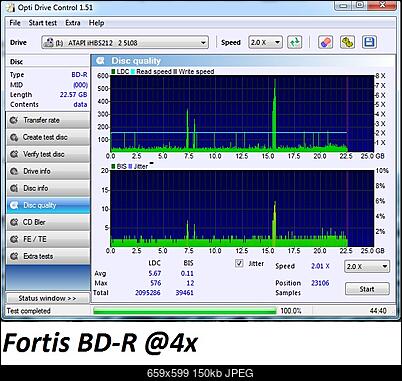Expand the 2.0 X speed dropdown above Start
Screen dimensions: 402x381
pyautogui.click(x=366, y=266)
